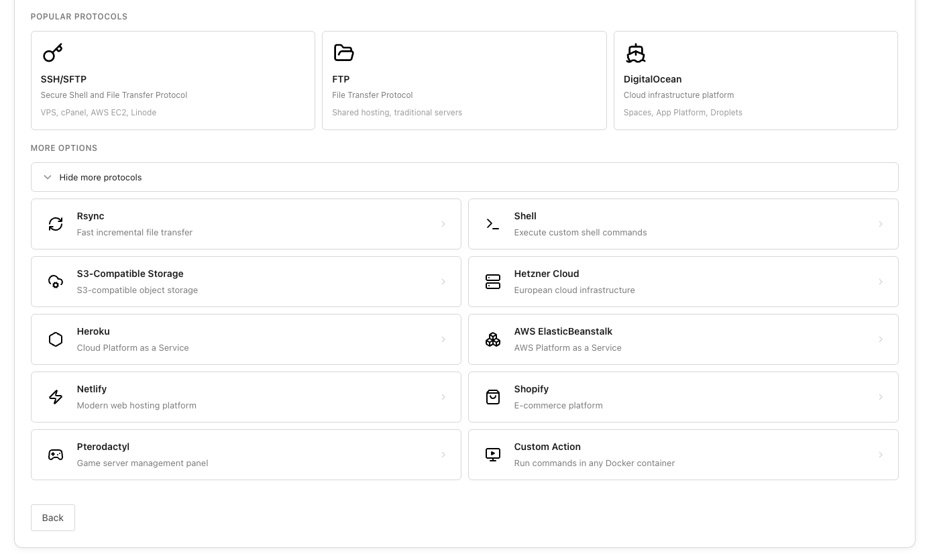Click the Rsync sync arrows icon
This screenshot has width=939, height=560.
[56, 223]
